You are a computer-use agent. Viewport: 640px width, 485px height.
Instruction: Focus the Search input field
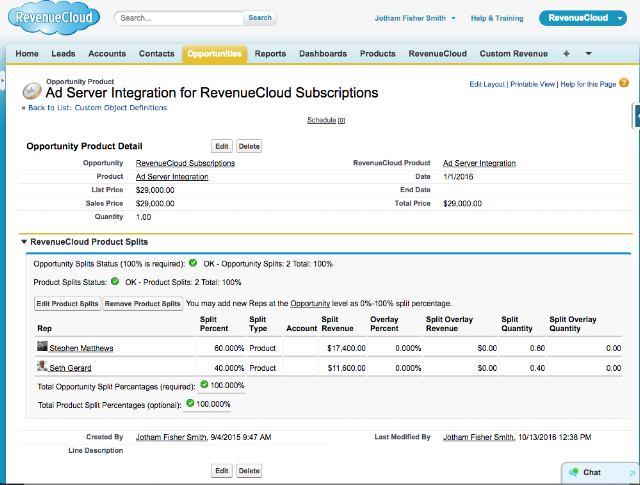click(x=180, y=18)
